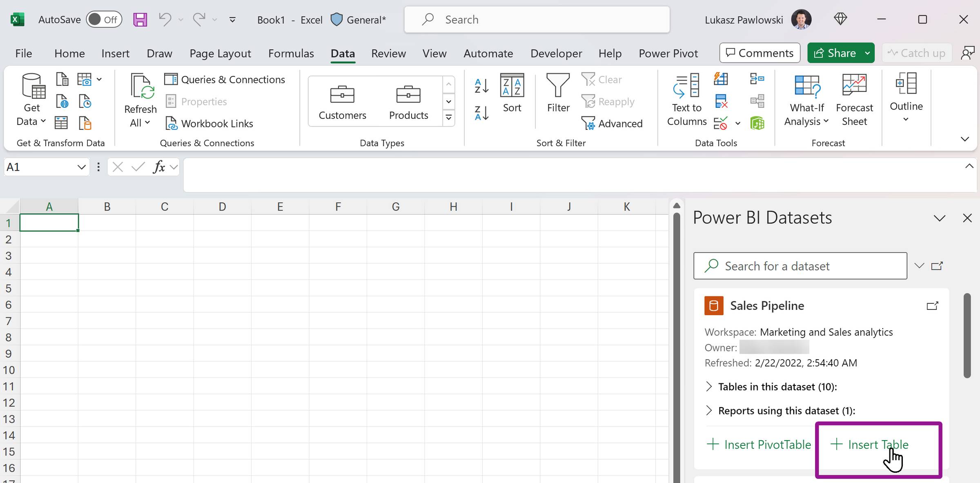Toggle the Filter funnel

coord(558,93)
